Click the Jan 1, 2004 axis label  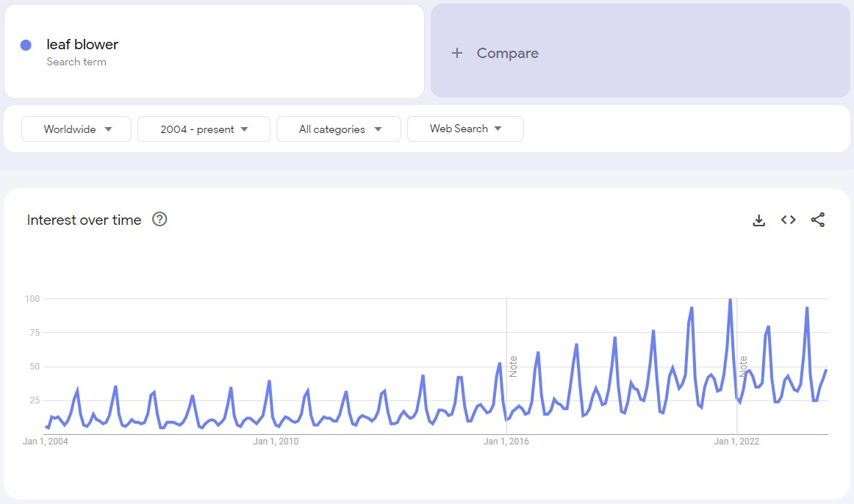coord(46,442)
